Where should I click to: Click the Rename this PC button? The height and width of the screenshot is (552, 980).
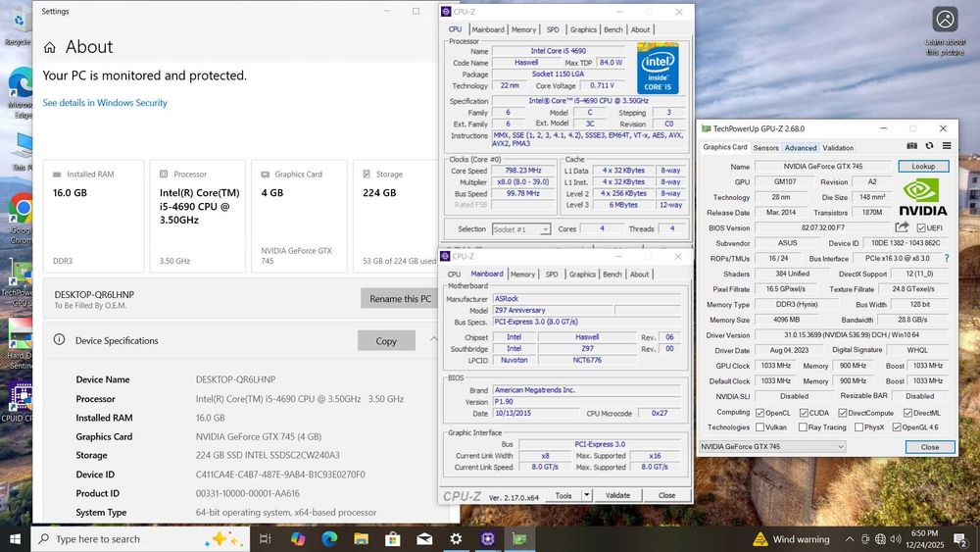400,298
